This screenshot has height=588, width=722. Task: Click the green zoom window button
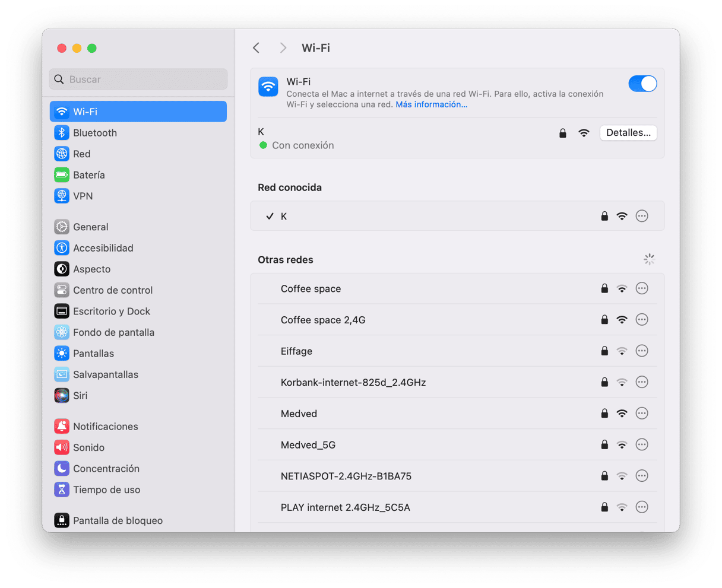tap(92, 48)
